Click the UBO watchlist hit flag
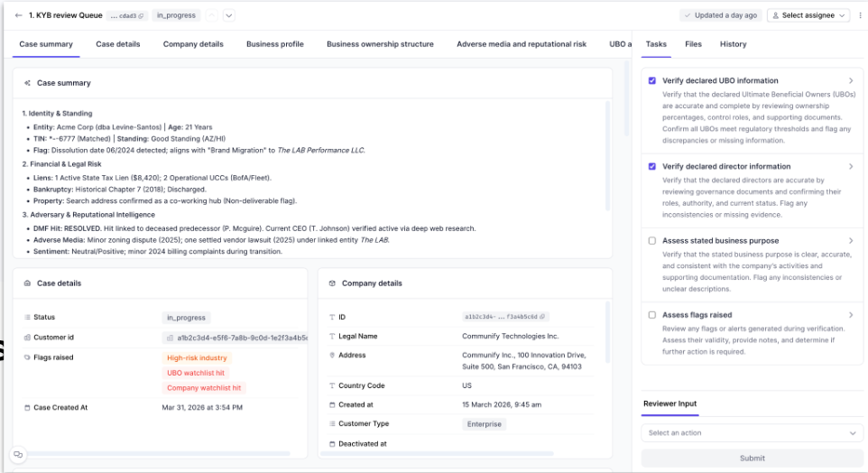Image resolution: width=868 pixels, height=473 pixels. [196, 373]
